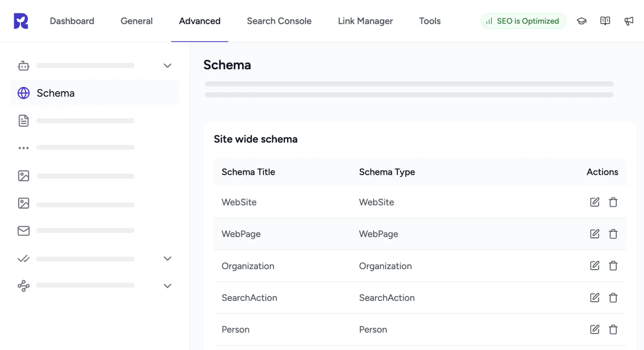644x350 pixels.
Task: Click the Site wide schema heading
Action: [x=256, y=139]
